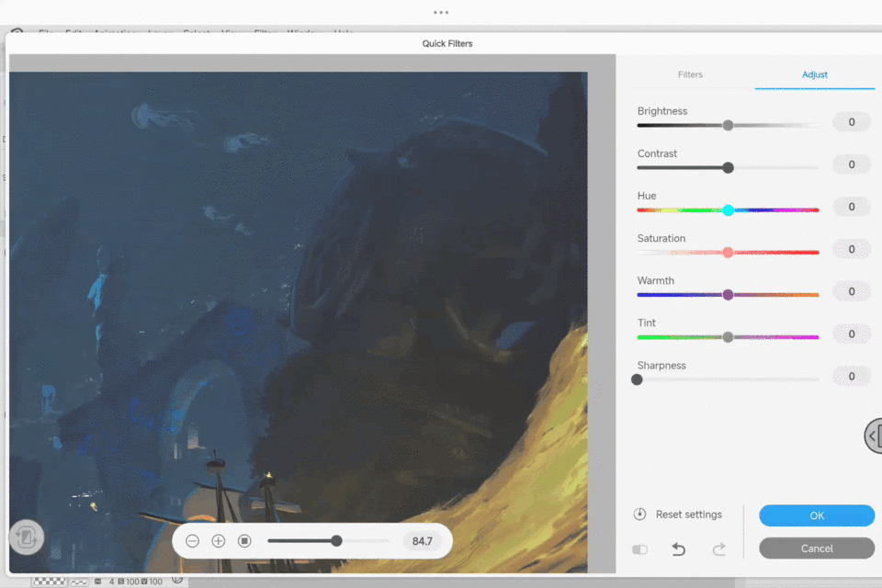Viewport: 882px width, 588px height.
Task: Select the Adjust tab
Action: [815, 74]
